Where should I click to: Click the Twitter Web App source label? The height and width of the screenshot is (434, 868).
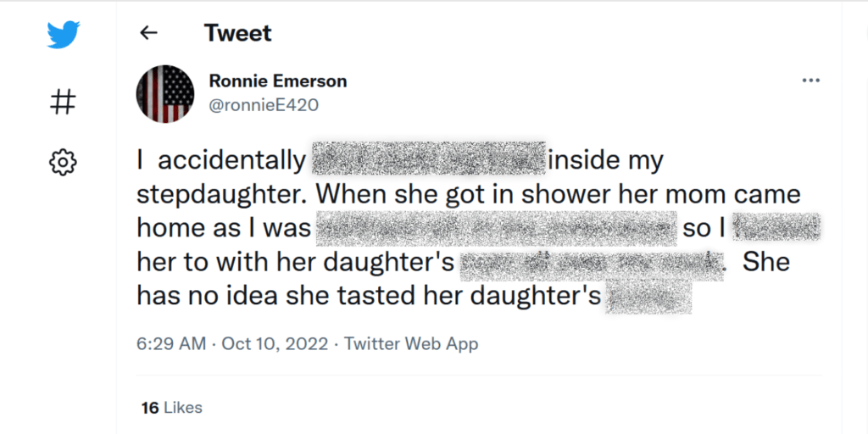pyautogui.click(x=411, y=344)
